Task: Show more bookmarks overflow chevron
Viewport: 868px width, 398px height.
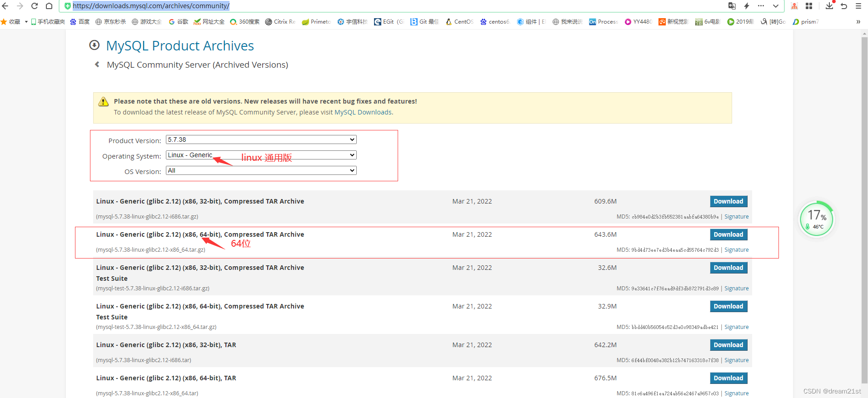Action: (858, 21)
